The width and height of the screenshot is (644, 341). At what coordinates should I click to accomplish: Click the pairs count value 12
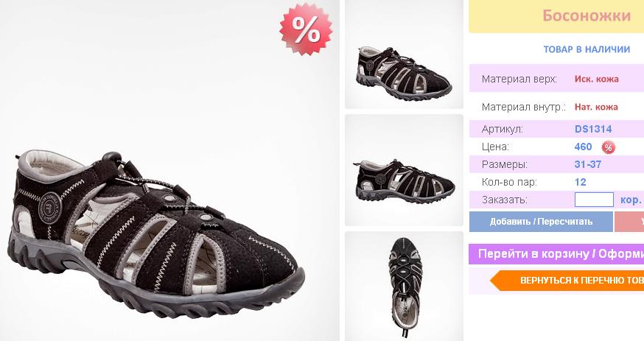click(581, 182)
